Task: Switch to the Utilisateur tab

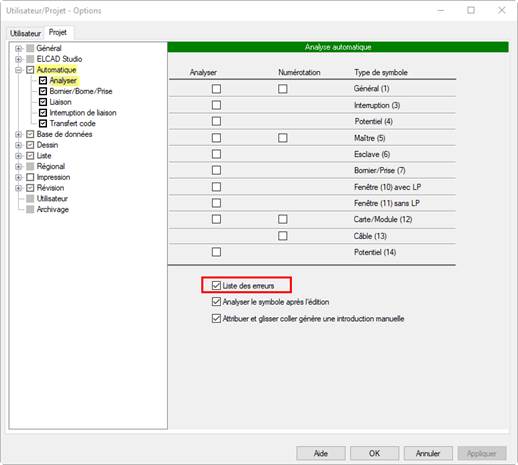Action: [x=25, y=33]
